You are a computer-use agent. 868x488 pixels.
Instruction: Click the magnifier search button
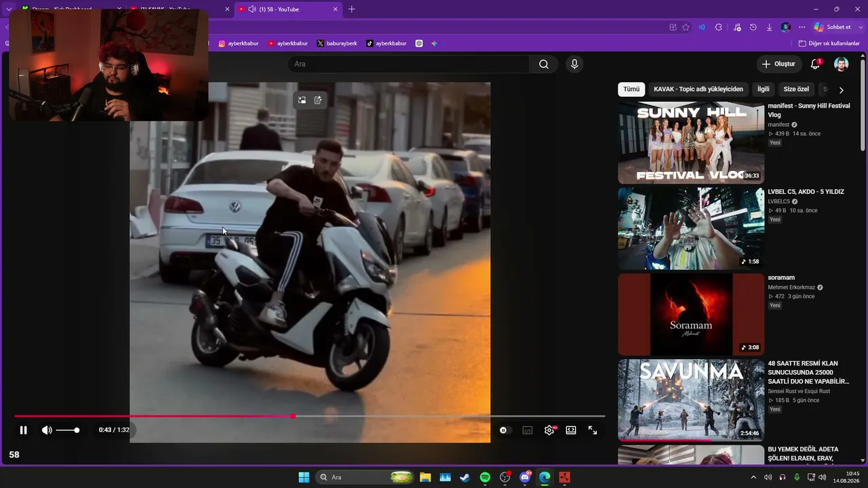coord(544,64)
